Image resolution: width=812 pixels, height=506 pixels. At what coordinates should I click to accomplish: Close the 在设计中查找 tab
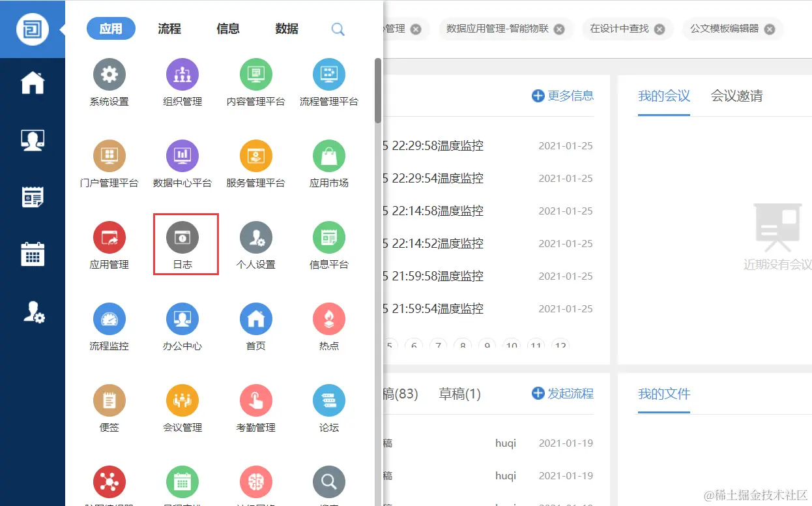pyautogui.click(x=660, y=29)
